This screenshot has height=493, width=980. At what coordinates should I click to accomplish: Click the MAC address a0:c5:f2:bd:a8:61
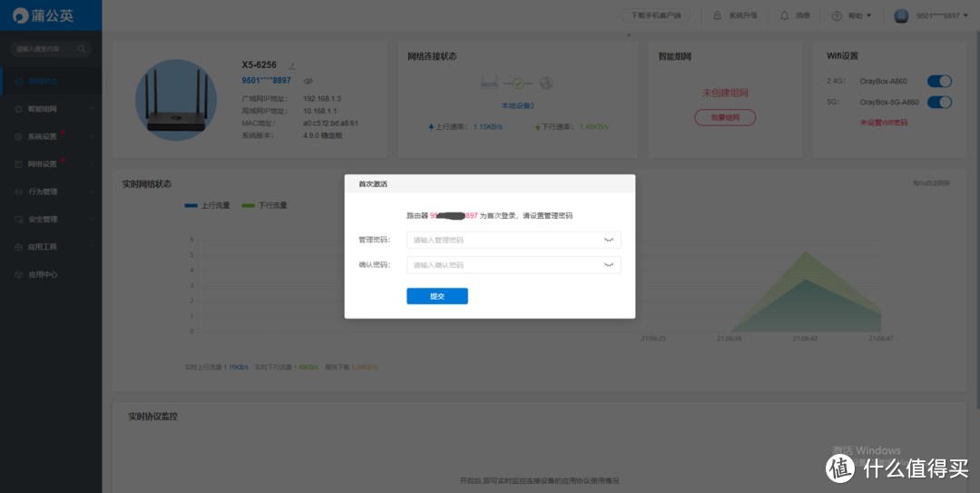(330, 123)
